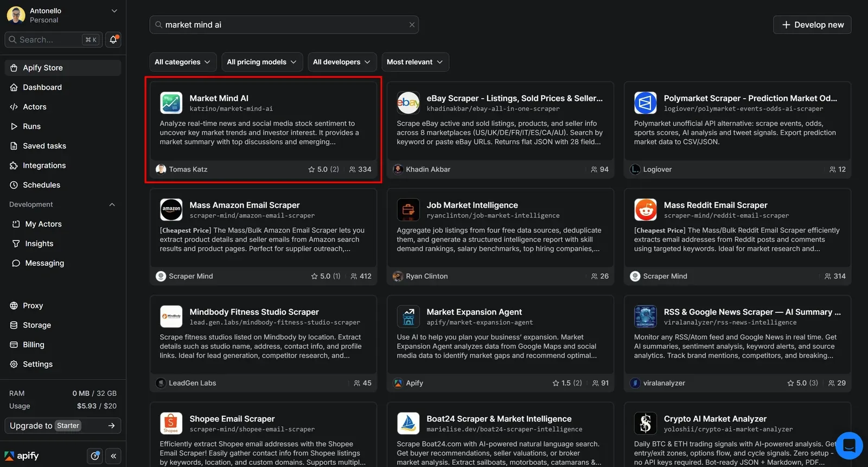
Task: Collapse the sidebar with double-chevron icon
Action: 113,456
